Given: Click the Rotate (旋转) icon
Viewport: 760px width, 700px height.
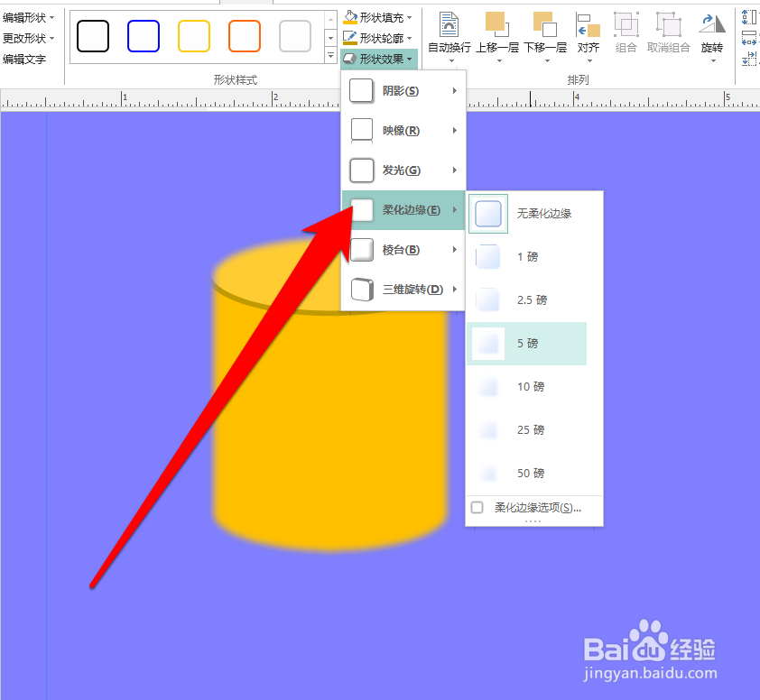Looking at the screenshot, I should [x=712, y=25].
